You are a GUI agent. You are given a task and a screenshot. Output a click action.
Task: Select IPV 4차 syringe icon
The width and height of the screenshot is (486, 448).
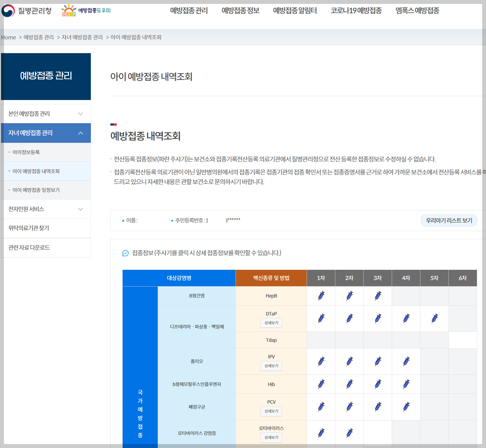(406, 361)
